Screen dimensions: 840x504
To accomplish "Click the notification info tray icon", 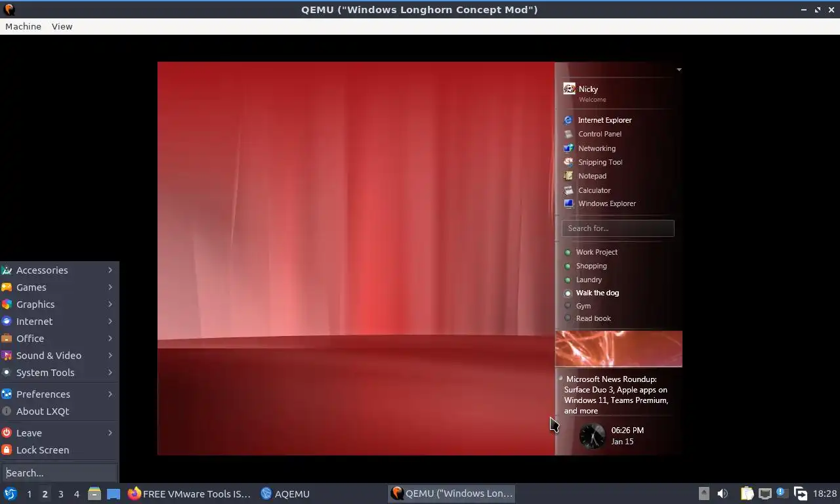I will (x=782, y=492).
